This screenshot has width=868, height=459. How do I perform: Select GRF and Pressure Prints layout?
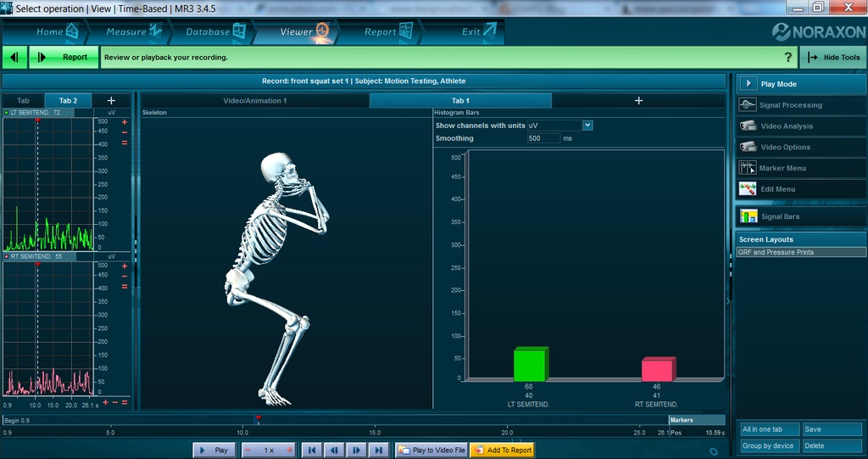click(x=801, y=252)
